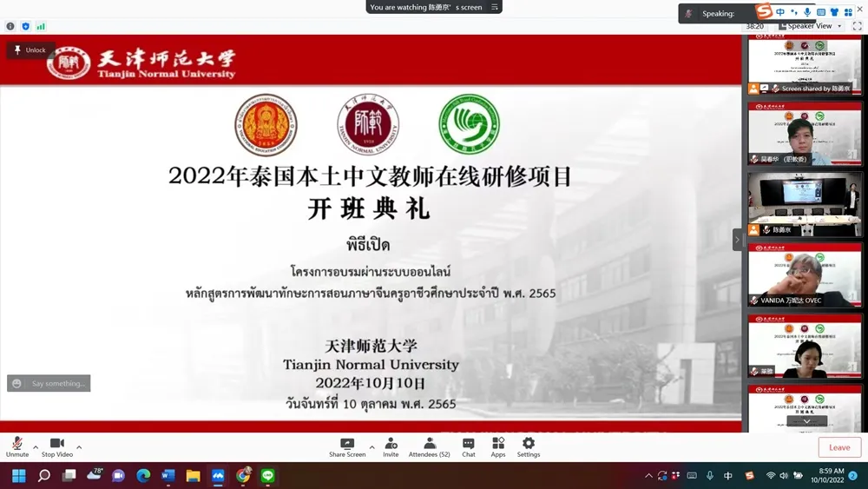This screenshot has width=868, height=489.
Task: Open LINE app on taskbar
Action: coord(268,476)
